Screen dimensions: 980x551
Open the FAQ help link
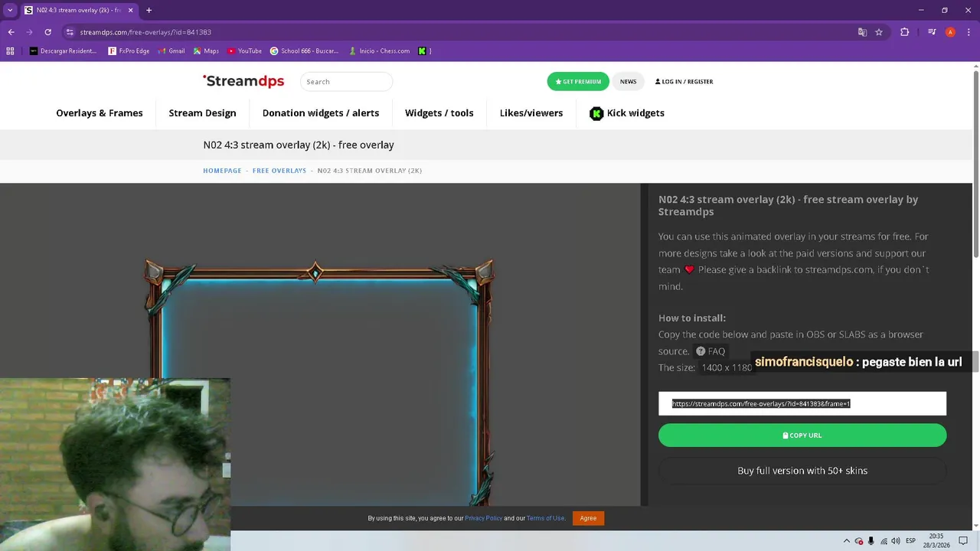coord(710,351)
